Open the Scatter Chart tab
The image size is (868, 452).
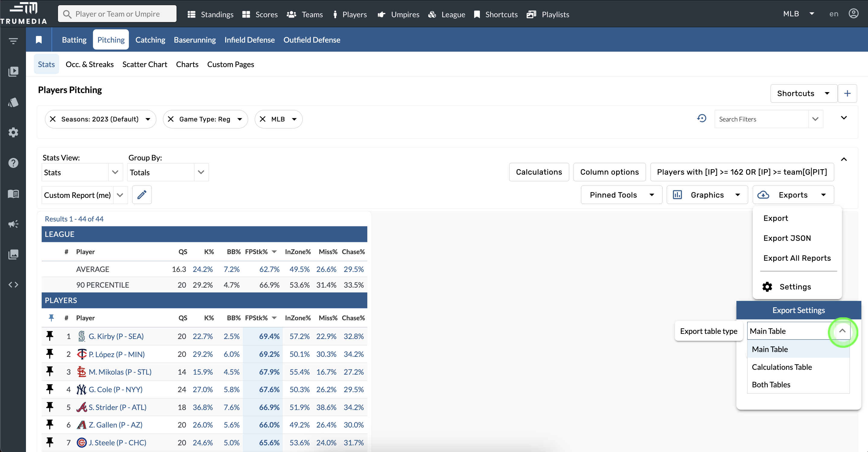[145, 64]
